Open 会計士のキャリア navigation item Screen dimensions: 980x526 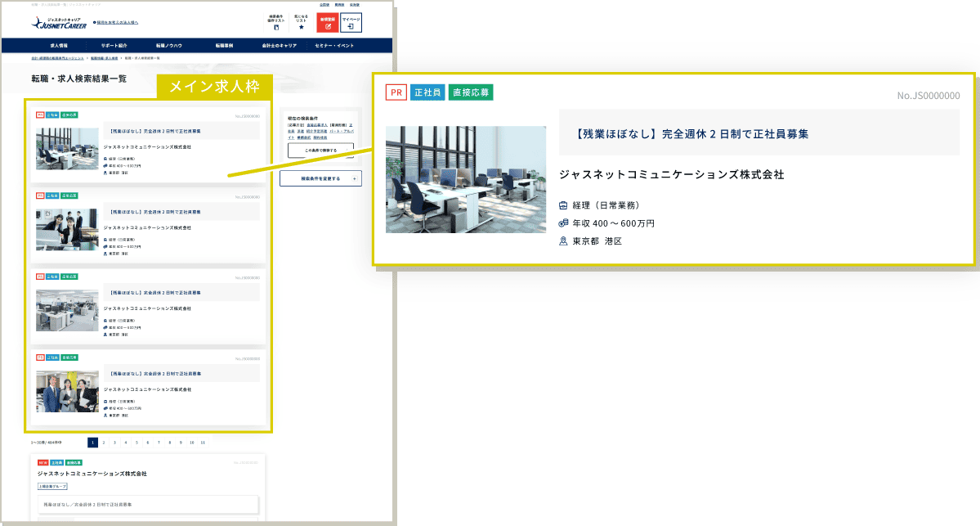280,46
